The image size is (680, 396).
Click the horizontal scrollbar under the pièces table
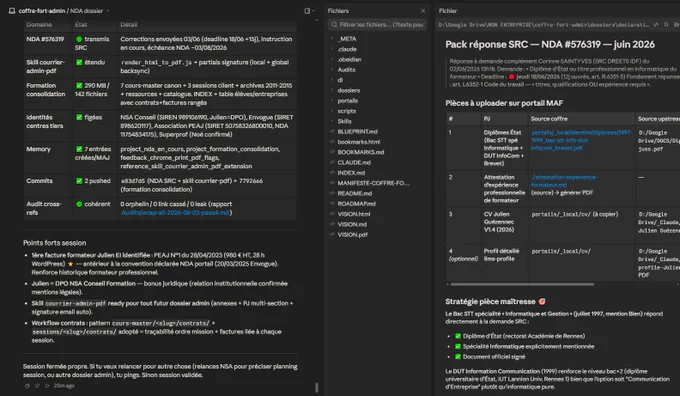[x=522, y=285]
